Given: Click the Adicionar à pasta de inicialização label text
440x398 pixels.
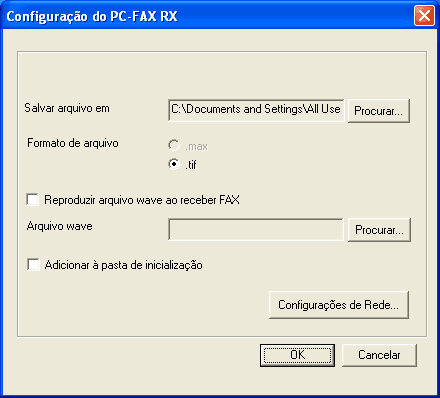Looking at the screenshot, I should click(x=123, y=265).
